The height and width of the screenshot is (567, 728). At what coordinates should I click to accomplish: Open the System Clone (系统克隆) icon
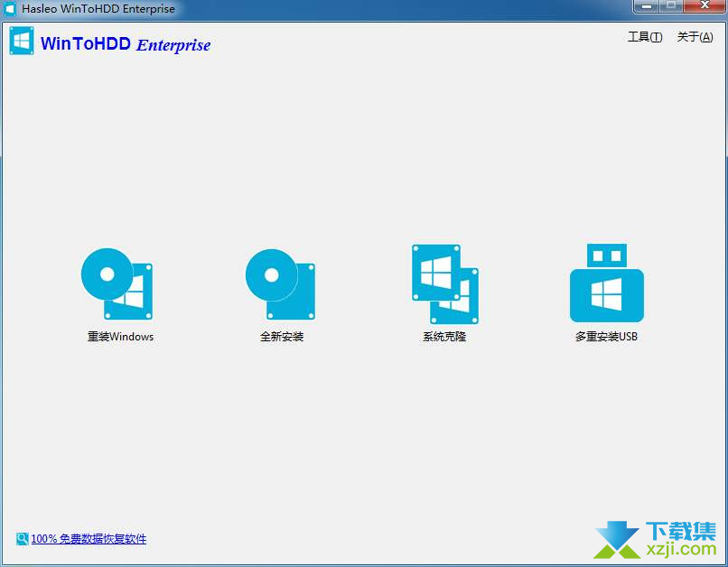point(444,284)
